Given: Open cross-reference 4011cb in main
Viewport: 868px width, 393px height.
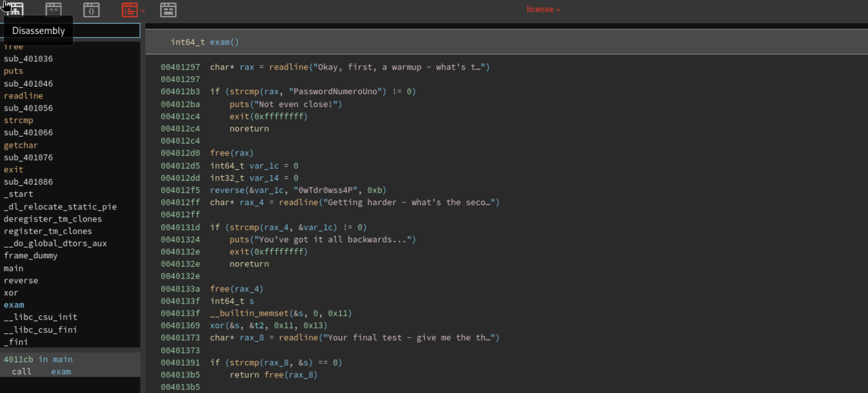Looking at the screenshot, I should (38, 359).
